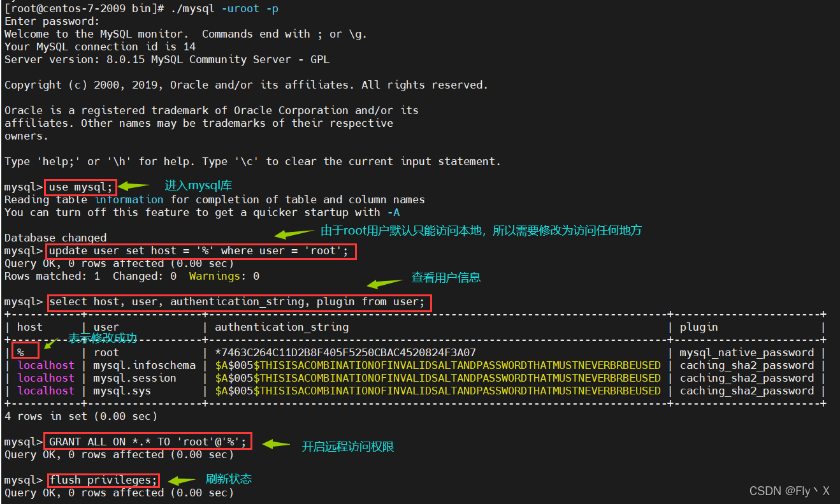Click the 'update user set host' statement
Image resolution: width=840 pixels, height=504 pixels.
[x=199, y=250]
